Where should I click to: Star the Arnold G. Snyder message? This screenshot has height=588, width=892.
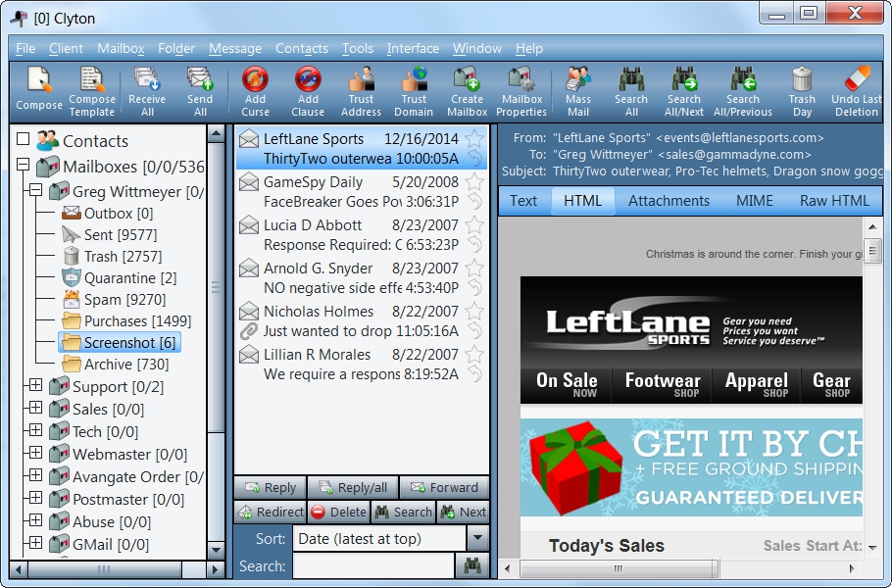click(x=474, y=268)
